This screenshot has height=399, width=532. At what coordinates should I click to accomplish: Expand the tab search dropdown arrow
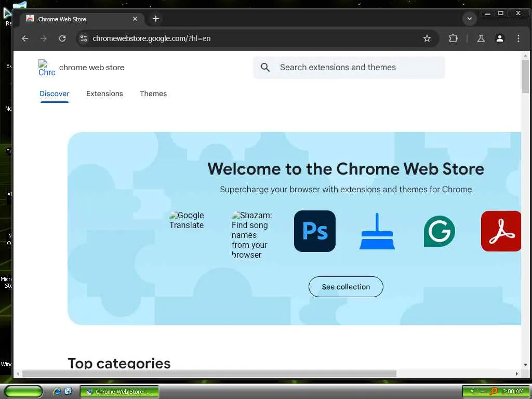tap(470, 19)
